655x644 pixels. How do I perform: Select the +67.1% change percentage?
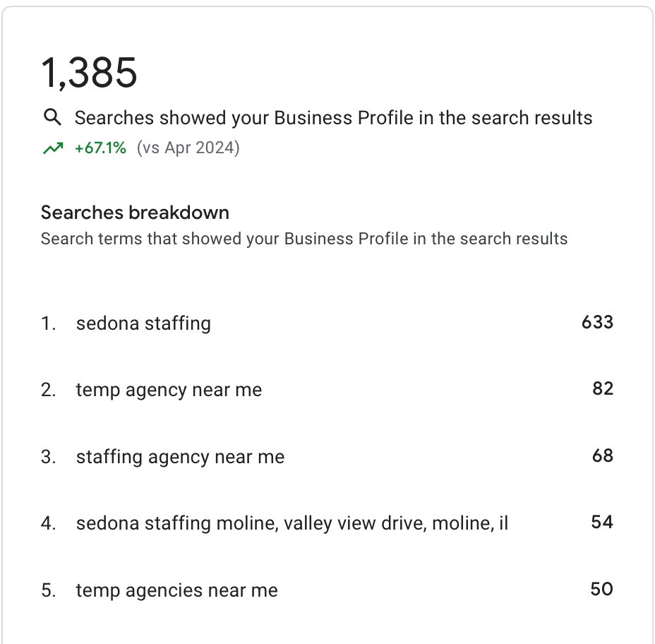point(100,148)
